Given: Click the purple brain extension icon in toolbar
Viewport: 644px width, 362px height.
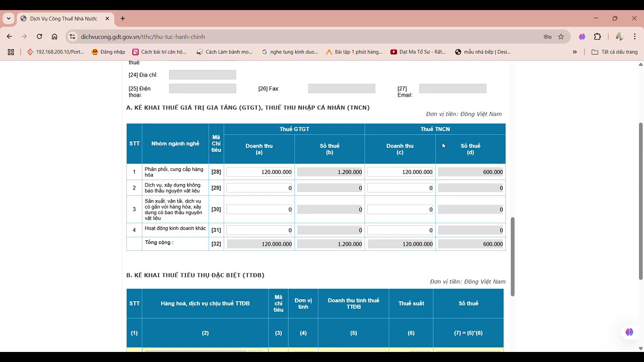Looking at the screenshot, I should point(582,37).
